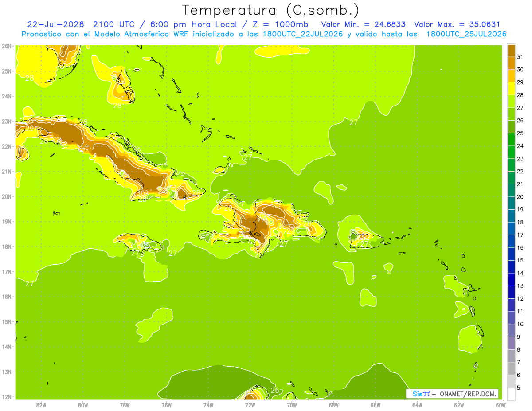Click the "80W" longitude axis label
Image resolution: width=532 pixels, height=411 pixels.
pos(83,405)
